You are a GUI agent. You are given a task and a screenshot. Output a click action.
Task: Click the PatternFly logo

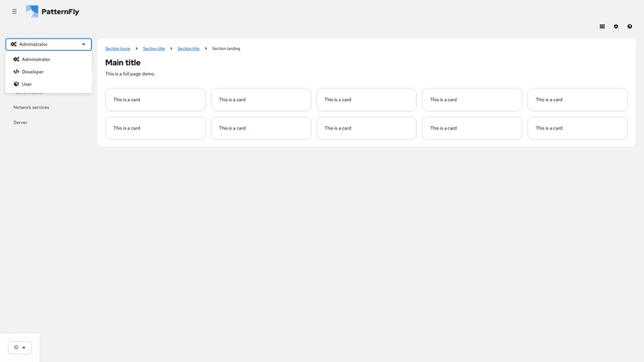[52, 11]
